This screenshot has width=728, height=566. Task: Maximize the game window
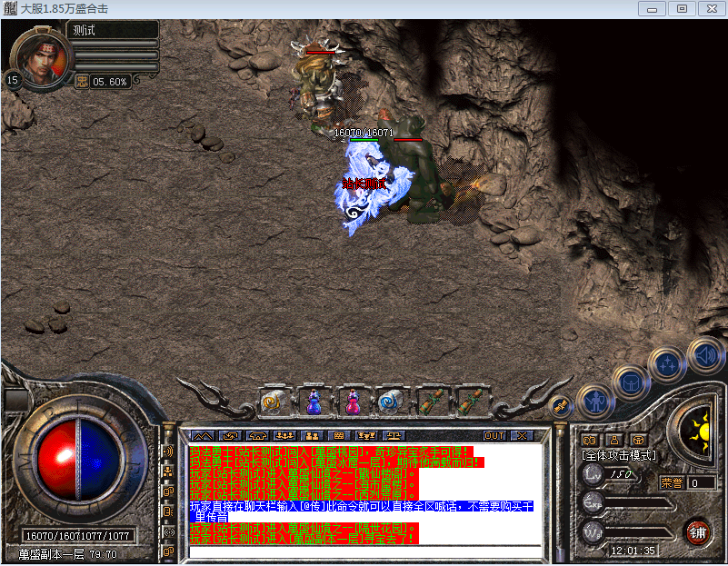[682, 9]
